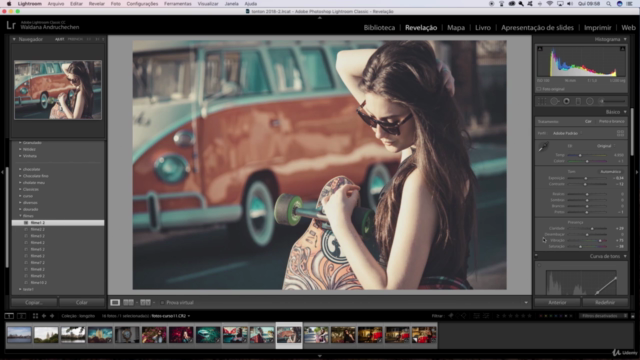Activate the Red Eye Correction tool

coord(567,101)
